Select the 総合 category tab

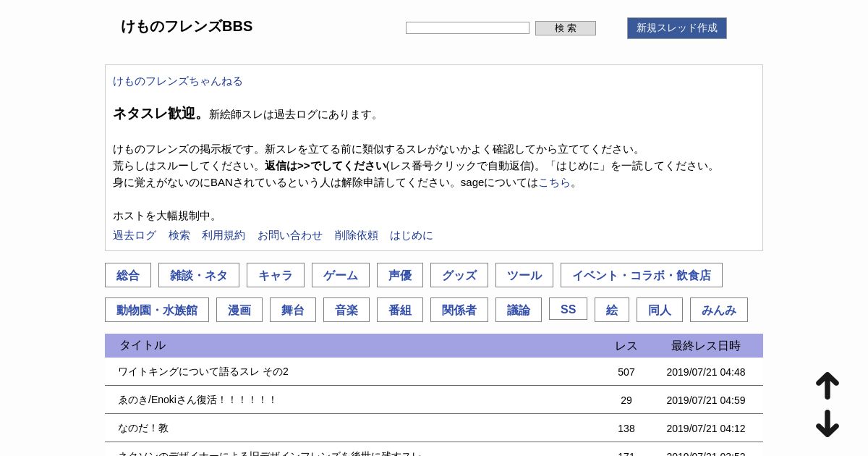pos(128,275)
